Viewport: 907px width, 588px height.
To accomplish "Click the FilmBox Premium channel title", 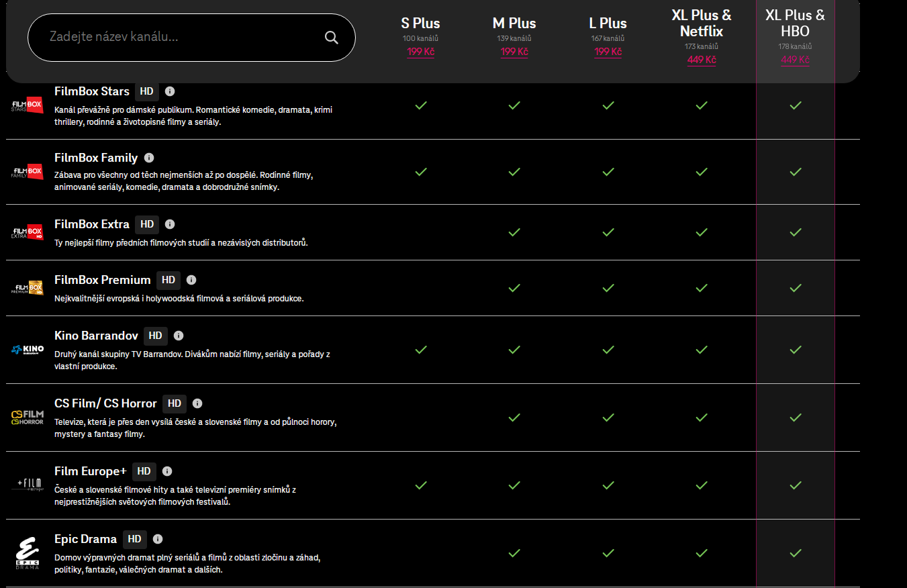I will click(x=102, y=280).
